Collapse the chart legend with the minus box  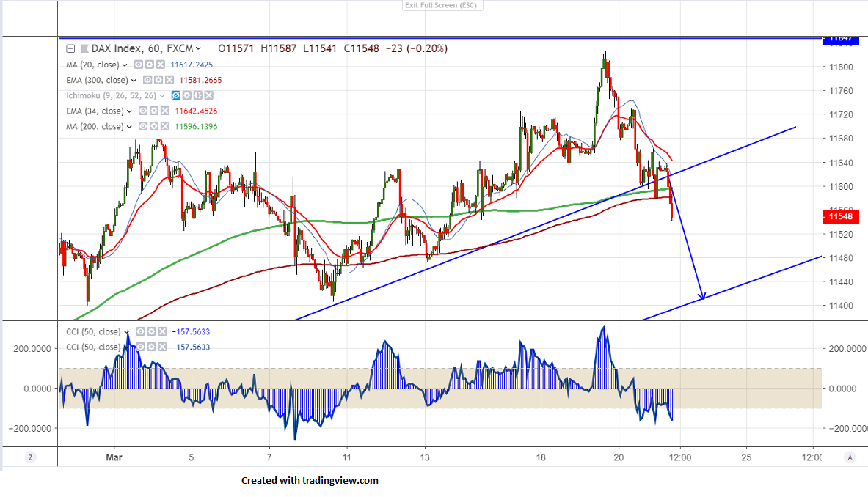coord(71,48)
